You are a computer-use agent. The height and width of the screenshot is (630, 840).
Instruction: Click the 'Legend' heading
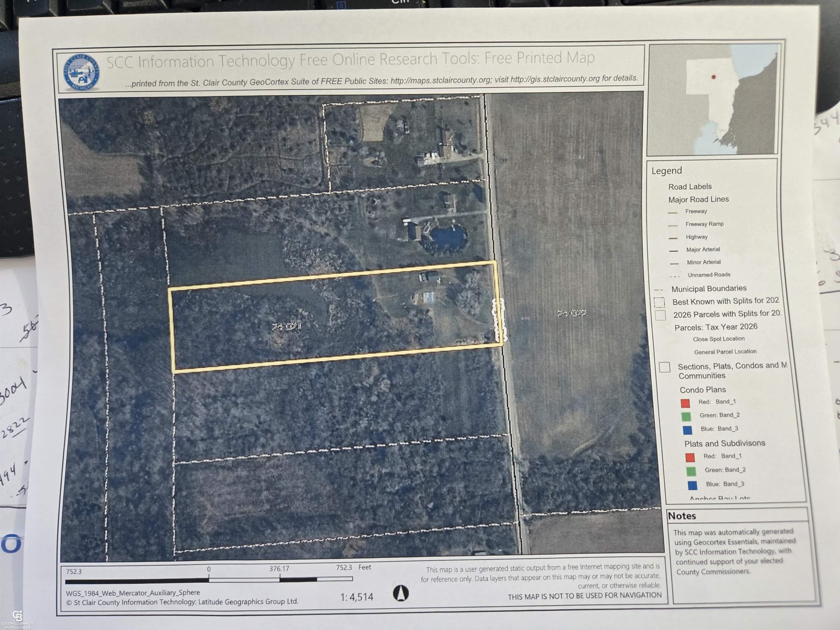666,171
